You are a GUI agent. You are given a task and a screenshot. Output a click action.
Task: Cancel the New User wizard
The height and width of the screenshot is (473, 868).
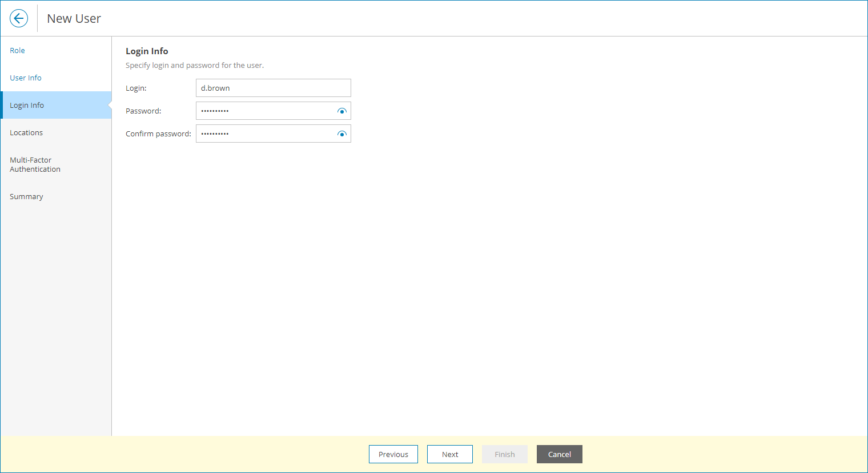coord(560,454)
